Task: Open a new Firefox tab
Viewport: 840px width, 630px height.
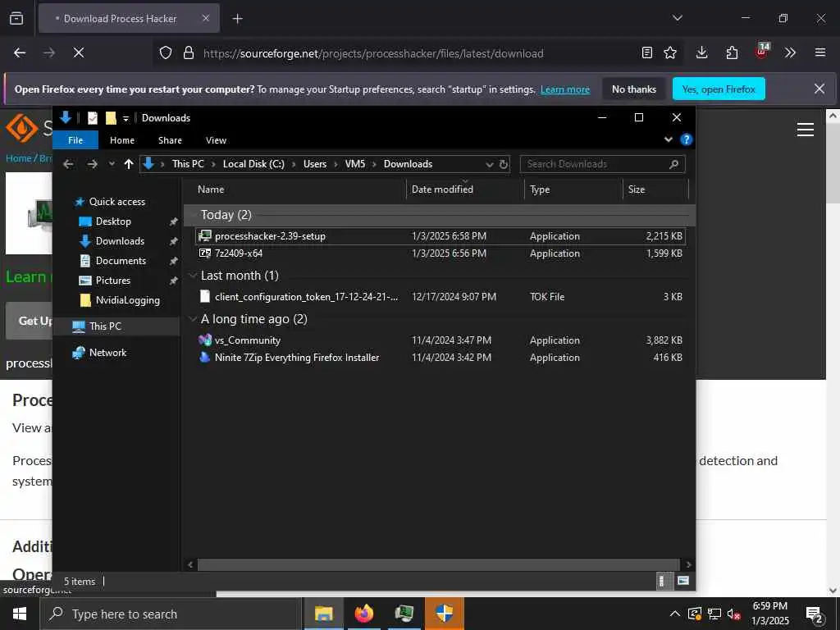Action: click(237, 19)
